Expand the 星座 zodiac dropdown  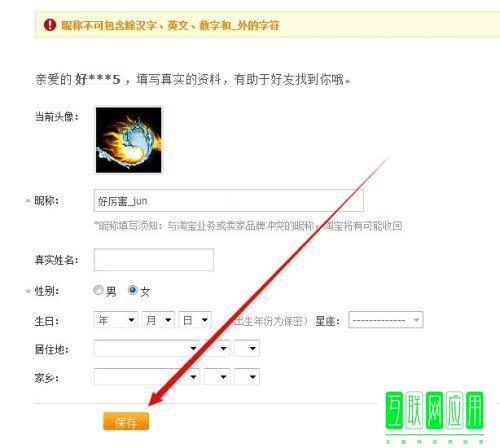pos(386,320)
